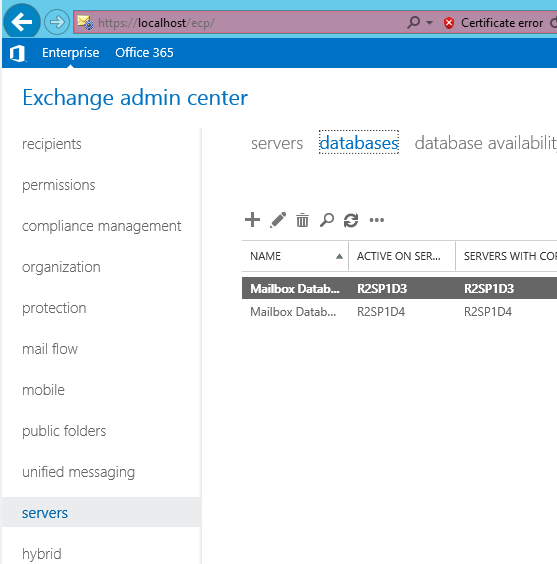Select the Mailbox Database row on R2SP1D4

pos(400,311)
